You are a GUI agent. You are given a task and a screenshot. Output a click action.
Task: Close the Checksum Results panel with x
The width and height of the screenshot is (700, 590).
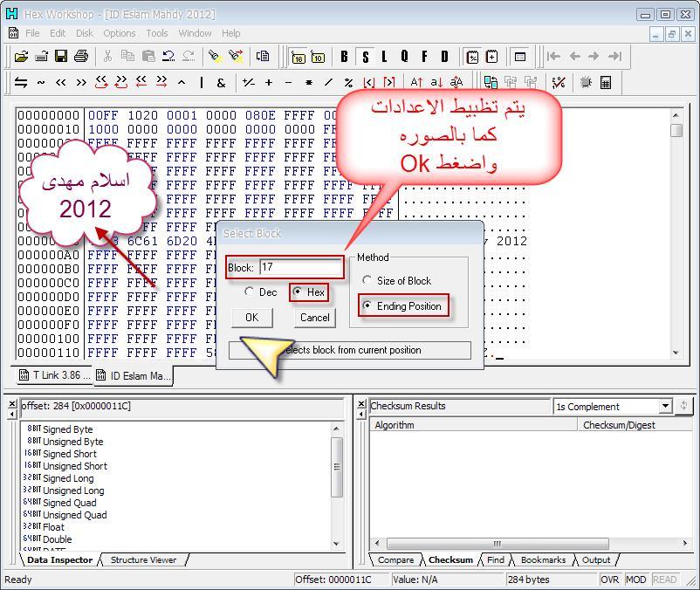(x=361, y=404)
